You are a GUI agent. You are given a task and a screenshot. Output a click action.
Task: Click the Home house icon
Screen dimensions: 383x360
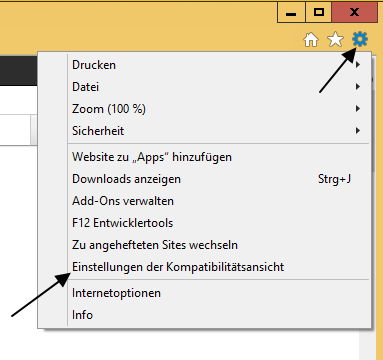point(311,40)
